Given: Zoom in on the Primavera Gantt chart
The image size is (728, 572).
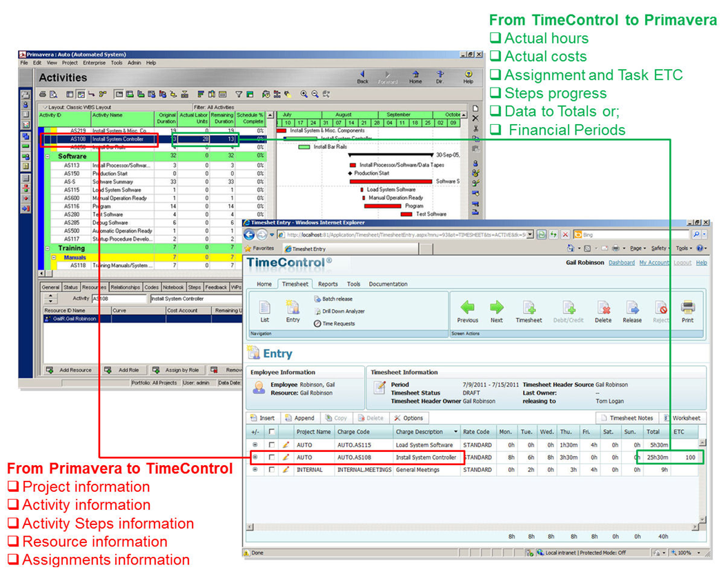Looking at the screenshot, I should click(x=304, y=95).
